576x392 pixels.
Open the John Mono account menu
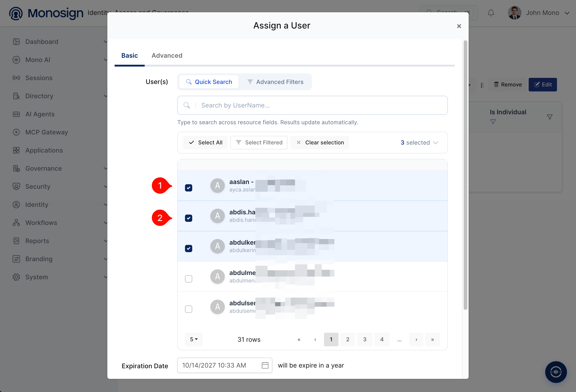(538, 13)
